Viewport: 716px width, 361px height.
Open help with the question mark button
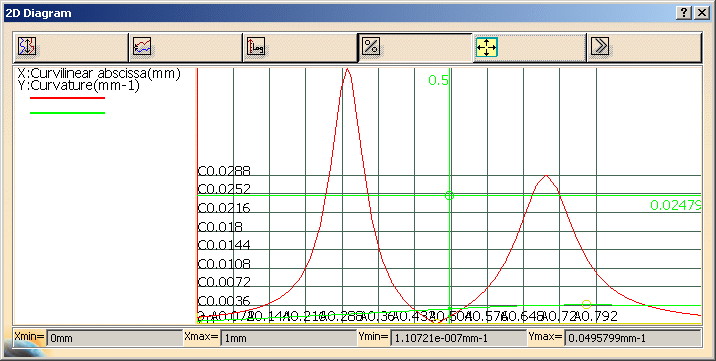tap(684, 13)
